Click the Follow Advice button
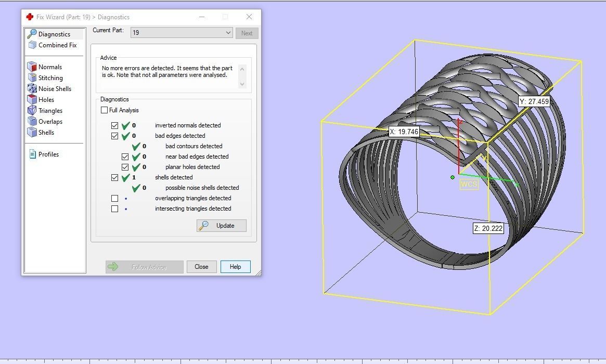This screenshot has width=606, height=364. (145, 267)
